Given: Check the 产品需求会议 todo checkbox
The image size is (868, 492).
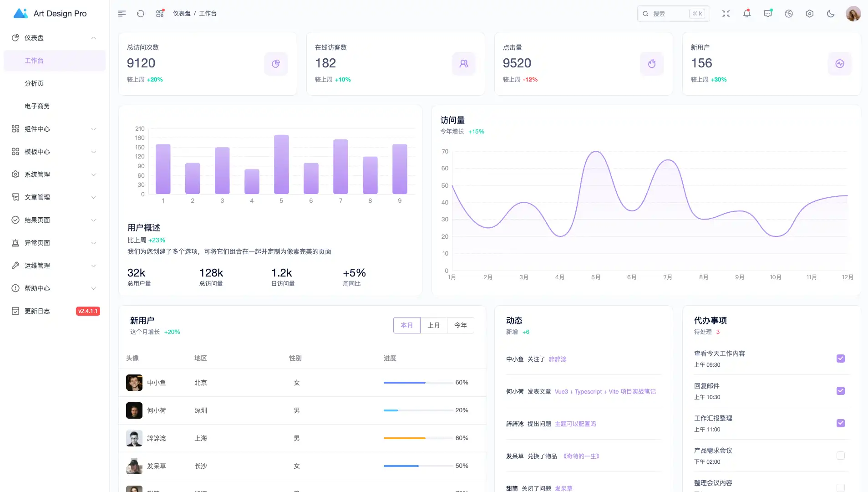Looking at the screenshot, I should (841, 456).
